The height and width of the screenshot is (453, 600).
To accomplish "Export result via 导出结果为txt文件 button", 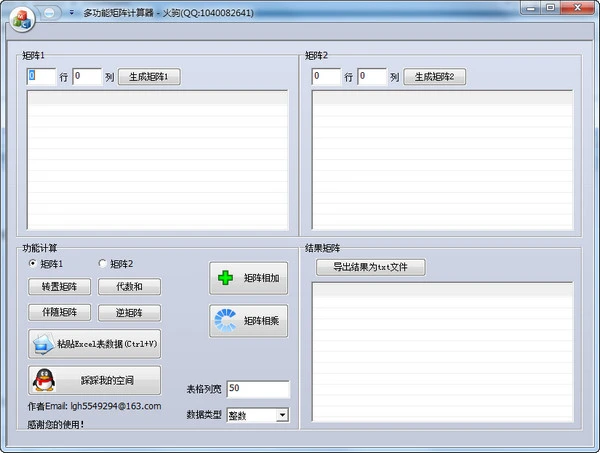I will point(370,267).
